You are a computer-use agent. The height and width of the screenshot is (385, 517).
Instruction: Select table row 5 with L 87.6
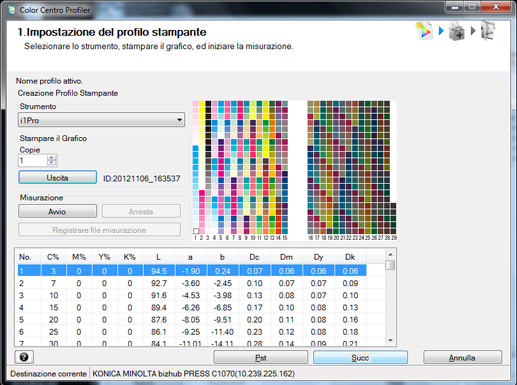coord(192,320)
